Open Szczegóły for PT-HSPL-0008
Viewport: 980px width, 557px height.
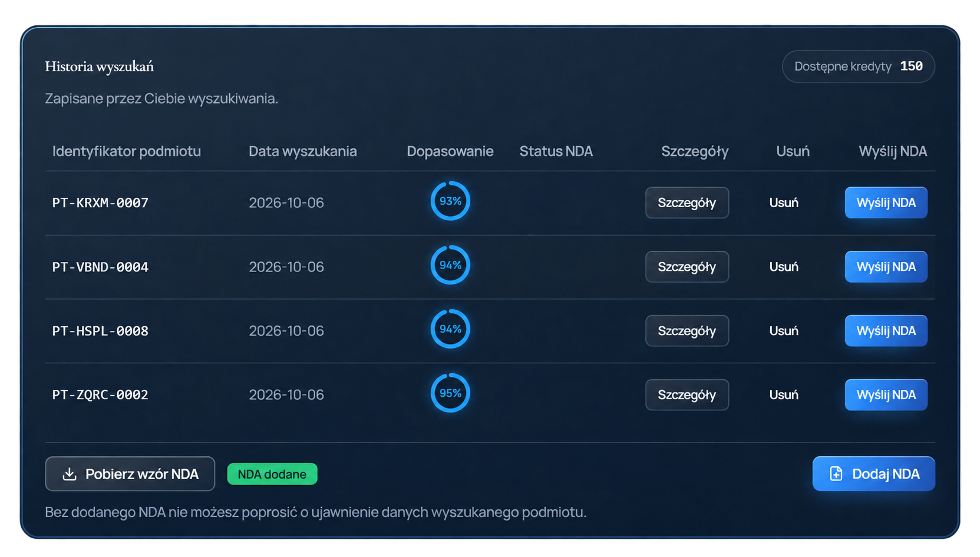687,331
